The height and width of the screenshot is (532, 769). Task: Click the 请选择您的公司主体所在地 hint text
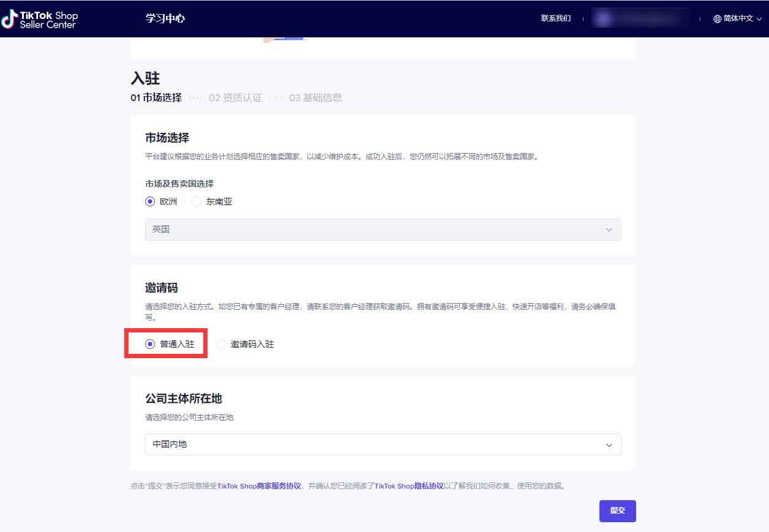(x=189, y=418)
